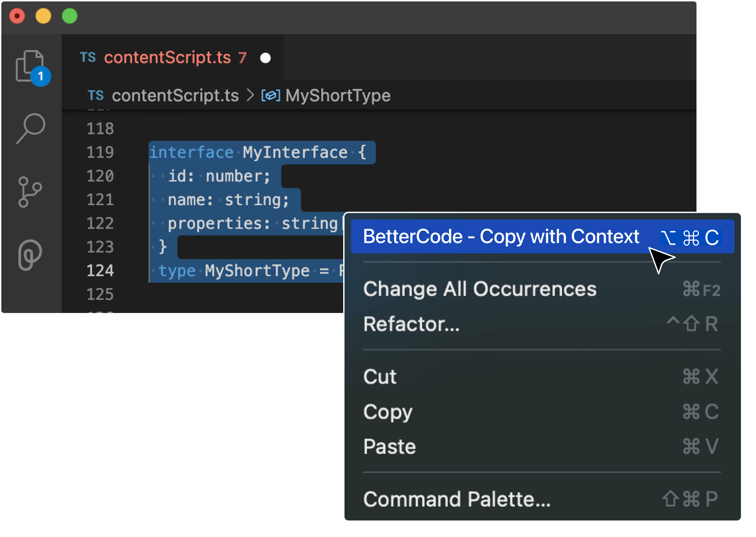The width and height of the screenshot is (756, 537).
Task: Click 'MyShortType' identifier on line 124
Action: click(x=257, y=271)
